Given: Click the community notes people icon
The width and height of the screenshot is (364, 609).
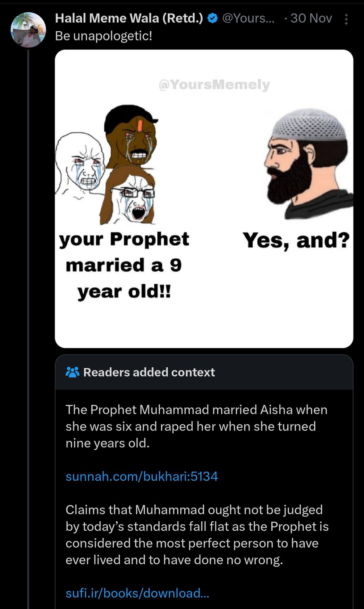Looking at the screenshot, I should [73, 372].
